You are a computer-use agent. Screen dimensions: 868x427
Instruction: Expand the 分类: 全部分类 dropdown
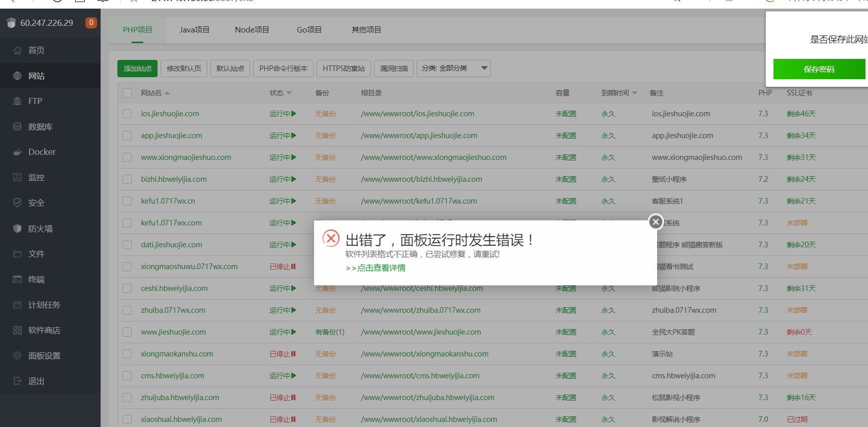(484, 68)
